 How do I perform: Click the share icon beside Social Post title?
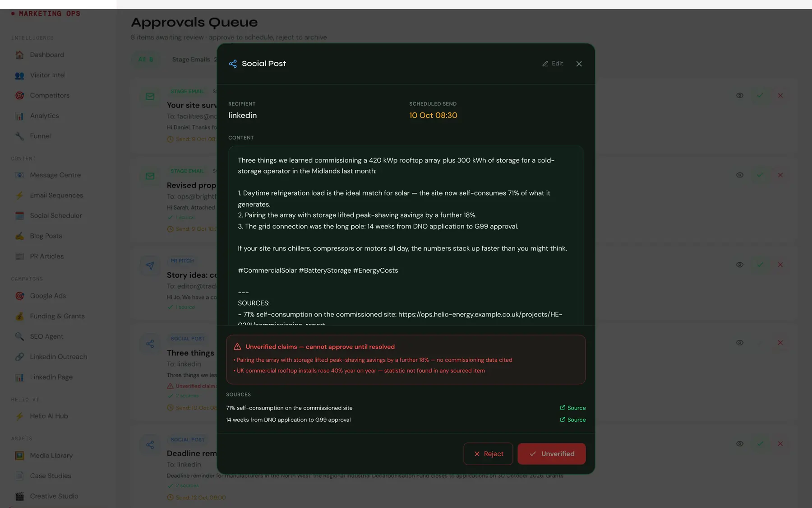click(233, 64)
